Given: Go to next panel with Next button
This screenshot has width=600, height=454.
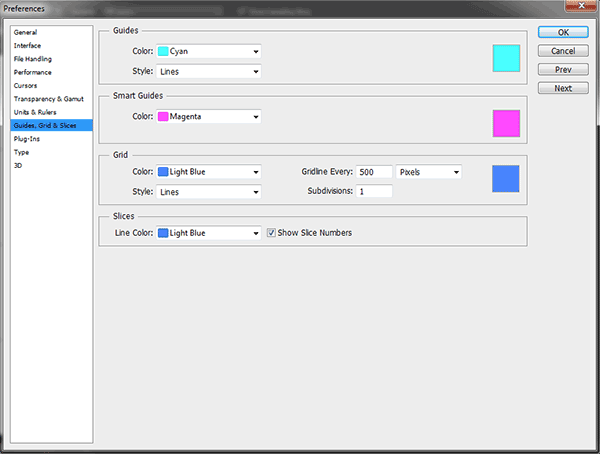Looking at the screenshot, I should click(563, 88).
